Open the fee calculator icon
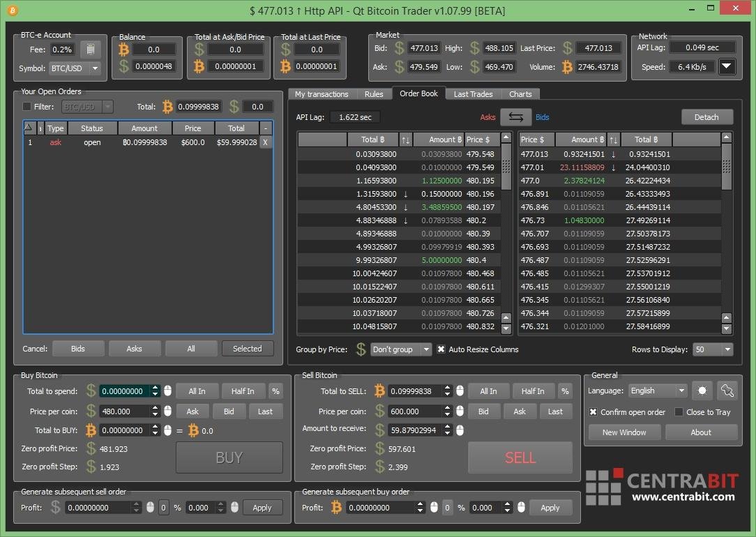The height and width of the screenshot is (537, 756). [x=91, y=50]
